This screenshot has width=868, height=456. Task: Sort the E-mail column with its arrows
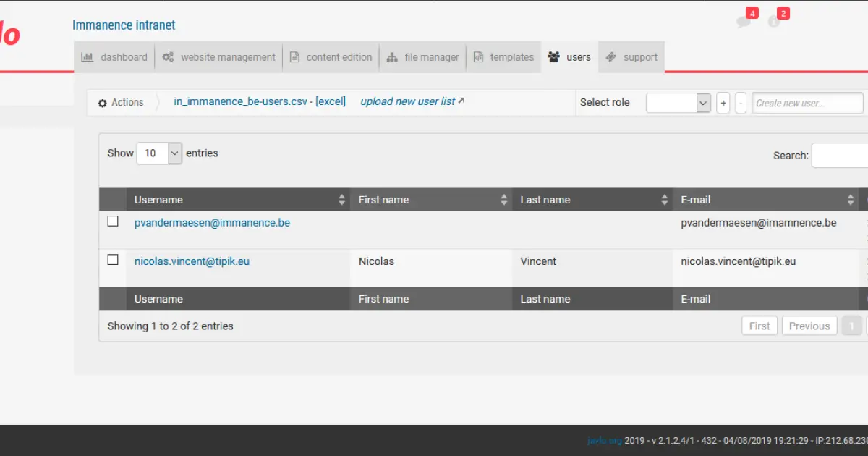click(x=851, y=199)
